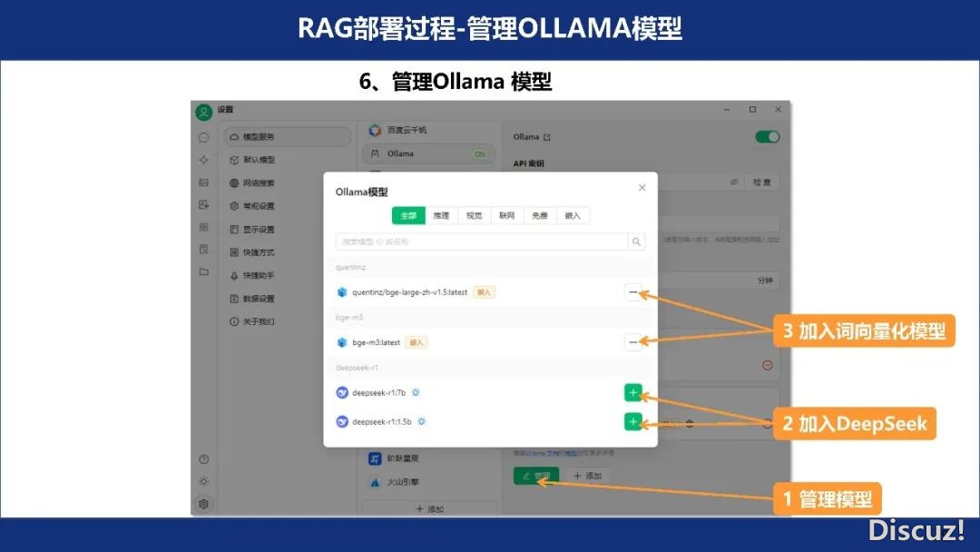The width and height of the screenshot is (980, 552).
Task: Select the 阶跃星辰 provider
Action: [428, 458]
